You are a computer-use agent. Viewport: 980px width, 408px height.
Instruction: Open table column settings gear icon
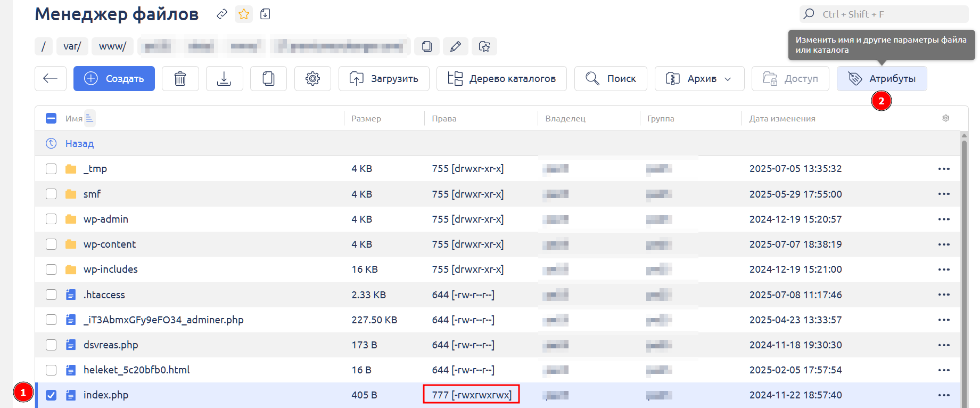(x=945, y=118)
